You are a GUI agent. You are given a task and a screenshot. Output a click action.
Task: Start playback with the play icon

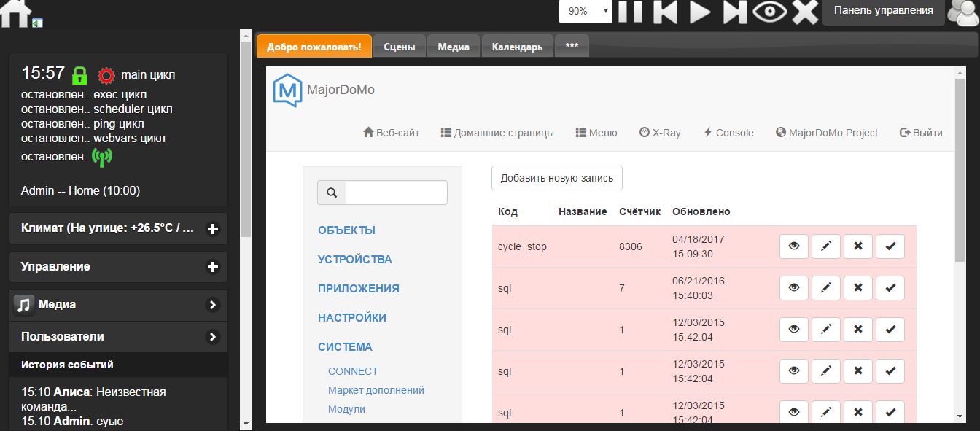coord(700,12)
